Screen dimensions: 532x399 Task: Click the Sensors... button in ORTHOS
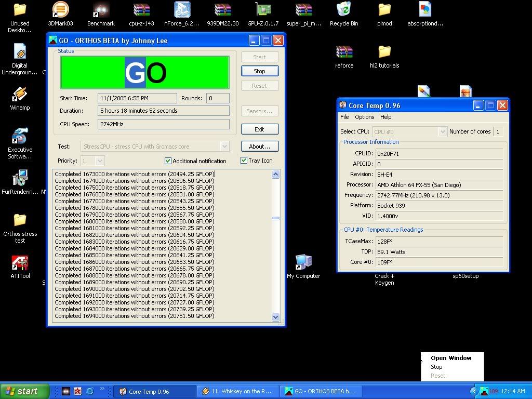[260, 111]
